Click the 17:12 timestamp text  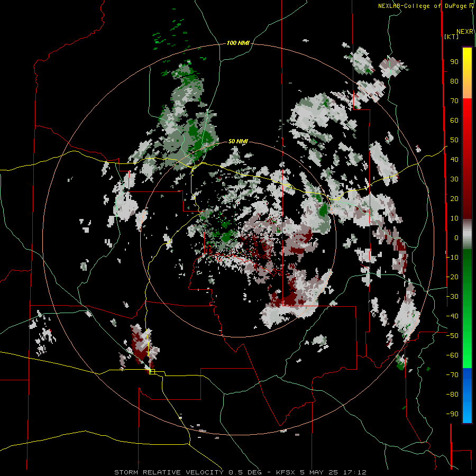click(x=354, y=472)
